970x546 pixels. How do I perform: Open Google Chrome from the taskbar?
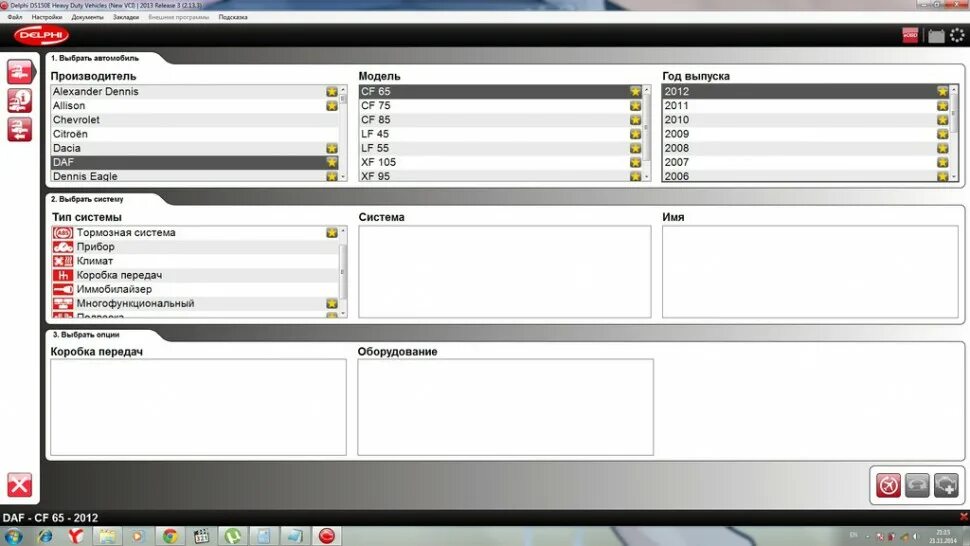170,535
